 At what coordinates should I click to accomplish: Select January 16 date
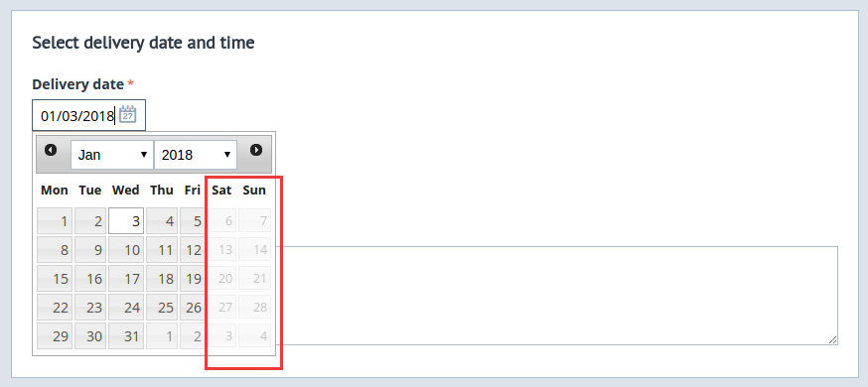90,279
